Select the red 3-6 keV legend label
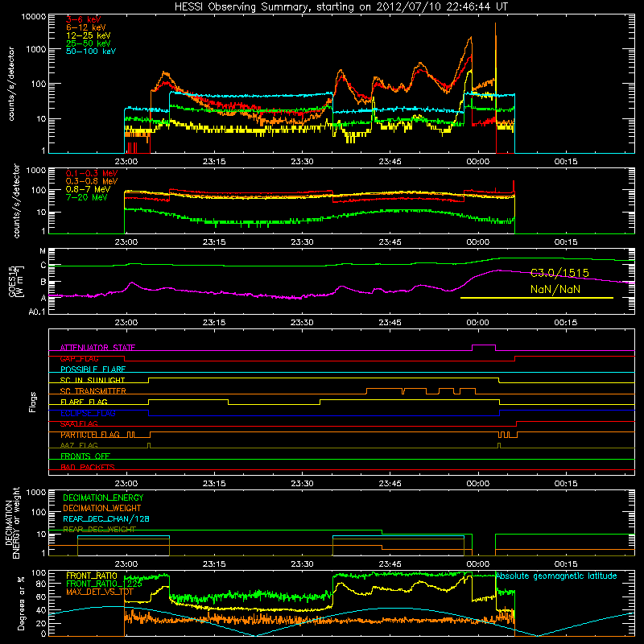Image resolution: width=644 pixels, height=644 pixels. pos(83,19)
